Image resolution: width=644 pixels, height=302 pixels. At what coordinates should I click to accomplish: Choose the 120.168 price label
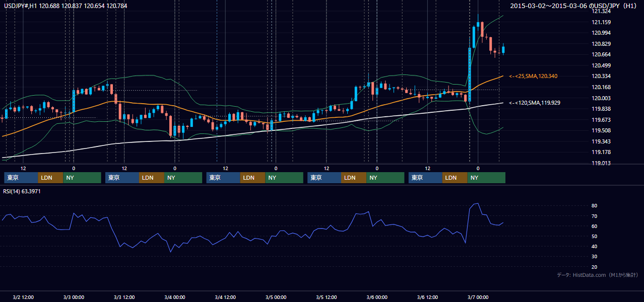[601, 87]
